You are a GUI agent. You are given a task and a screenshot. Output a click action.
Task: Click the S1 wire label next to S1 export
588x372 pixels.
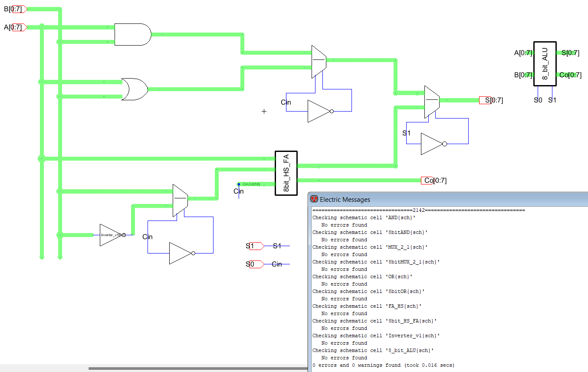277,246
